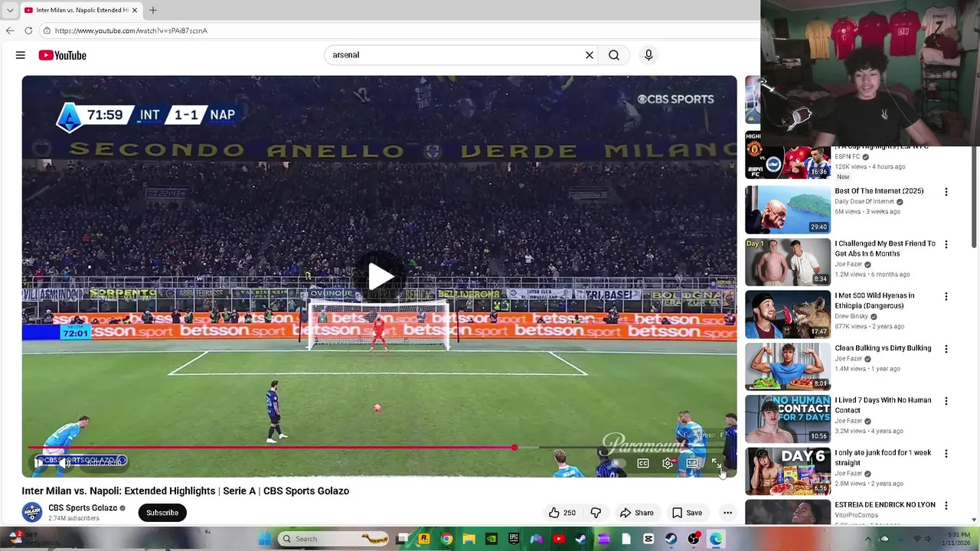Open I Challenged My Best Friend thumbnail
The height and width of the screenshot is (551, 980).
point(788,262)
